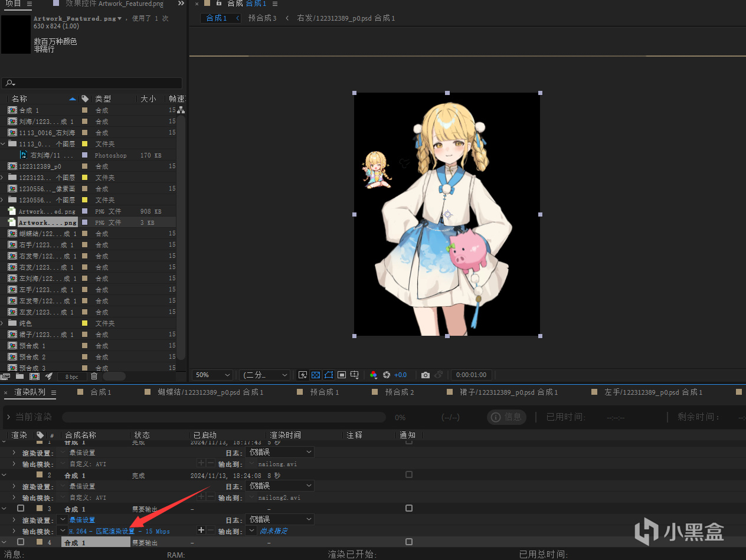746x560 pixels.
Task: Click the 8 bpc color depth button
Action: (x=71, y=376)
